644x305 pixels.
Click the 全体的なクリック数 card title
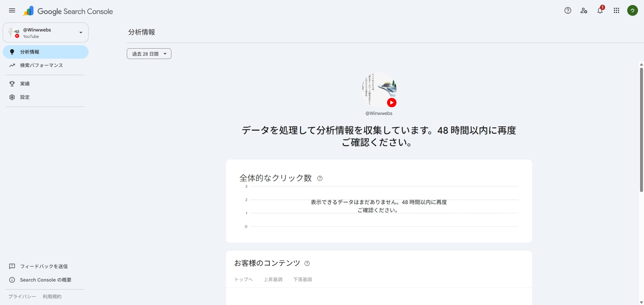pyautogui.click(x=276, y=178)
